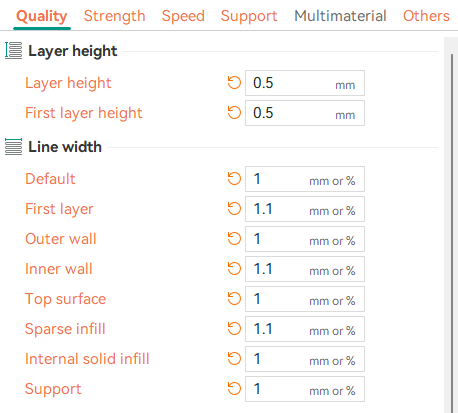Reset the First layer line width
The height and width of the screenshot is (413, 458).
(x=234, y=209)
